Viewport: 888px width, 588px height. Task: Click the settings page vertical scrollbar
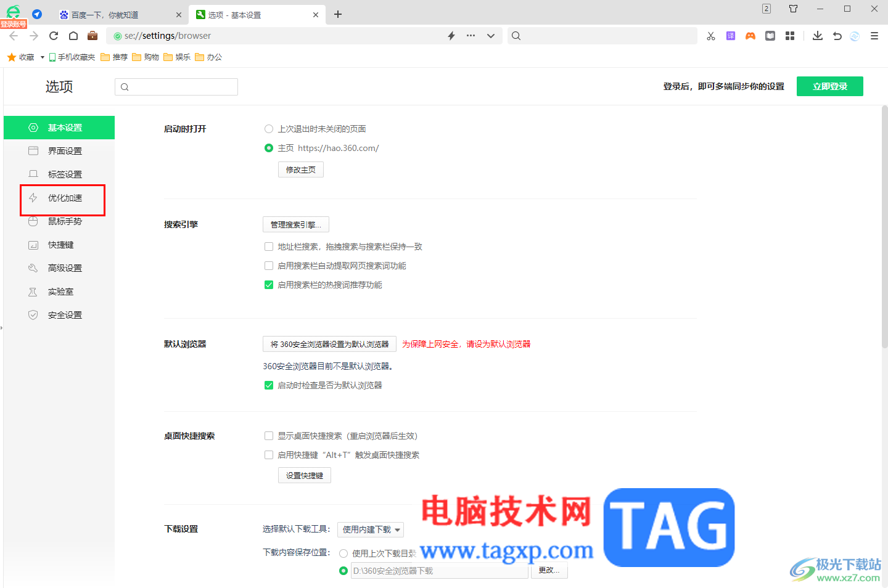(x=884, y=228)
